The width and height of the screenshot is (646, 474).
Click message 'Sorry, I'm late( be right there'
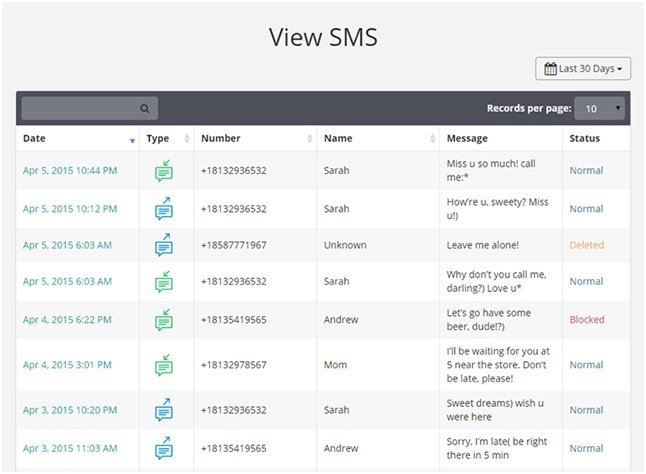tap(497, 448)
